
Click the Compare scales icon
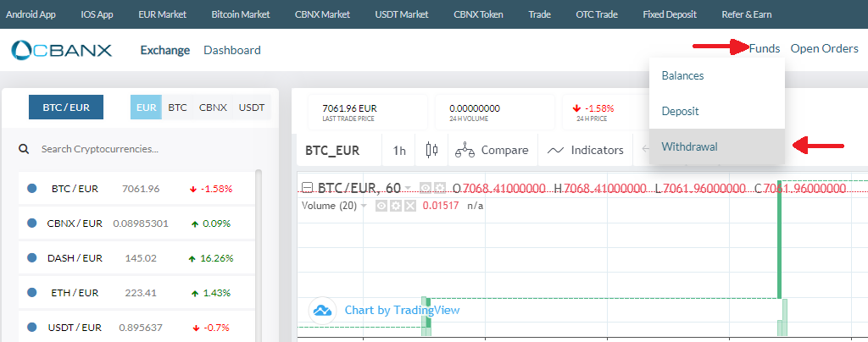(465, 151)
